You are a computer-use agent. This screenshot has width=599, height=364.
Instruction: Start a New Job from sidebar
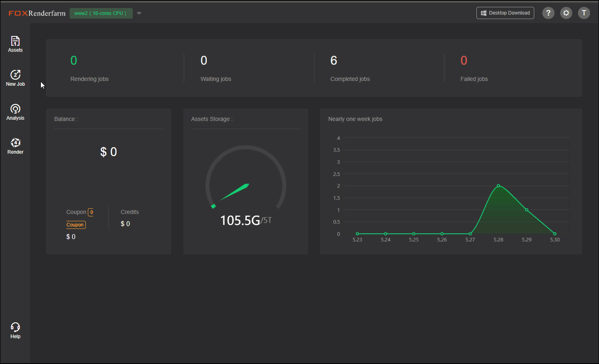point(15,78)
